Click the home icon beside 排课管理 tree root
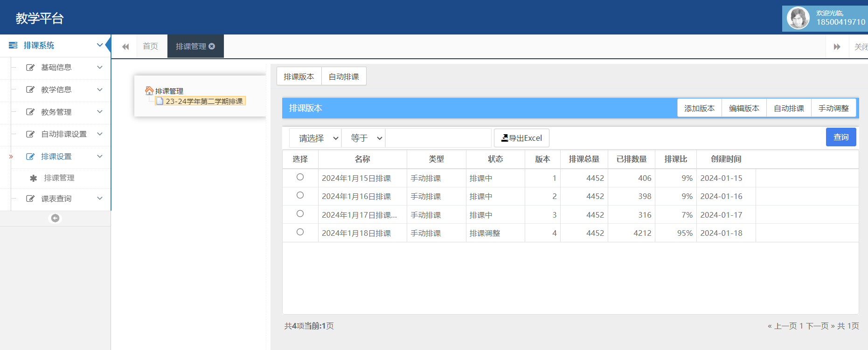Screen dimensions: 868x350 point(149,90)
